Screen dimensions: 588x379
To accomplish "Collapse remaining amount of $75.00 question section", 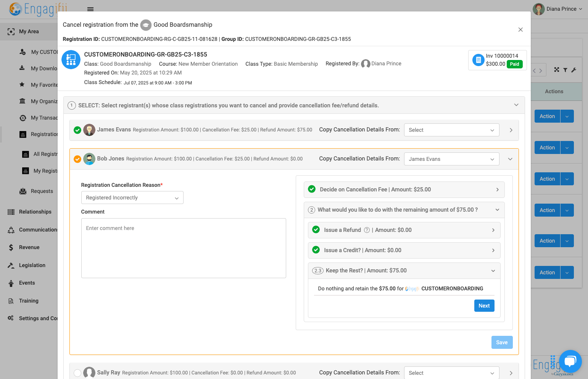I will [x=404, y=210].
